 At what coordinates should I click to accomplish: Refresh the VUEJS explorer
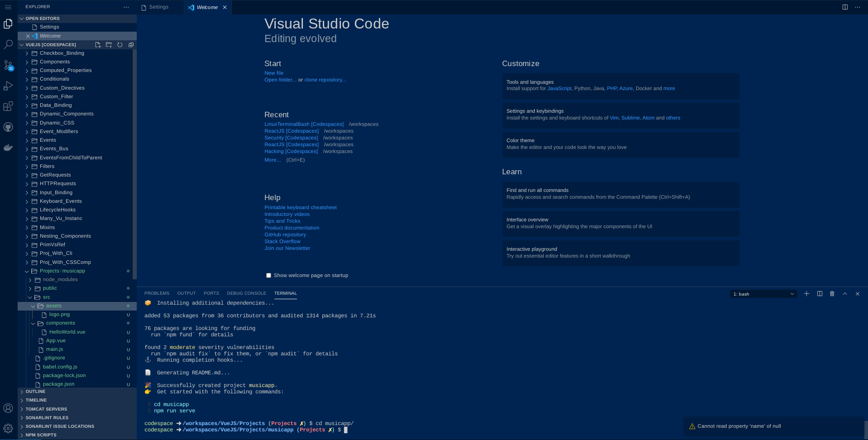click(120, 45)
